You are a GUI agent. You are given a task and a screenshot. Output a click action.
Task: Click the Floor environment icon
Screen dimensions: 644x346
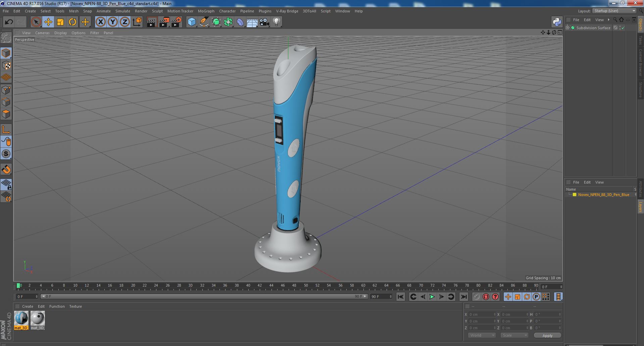pos(252,22)
